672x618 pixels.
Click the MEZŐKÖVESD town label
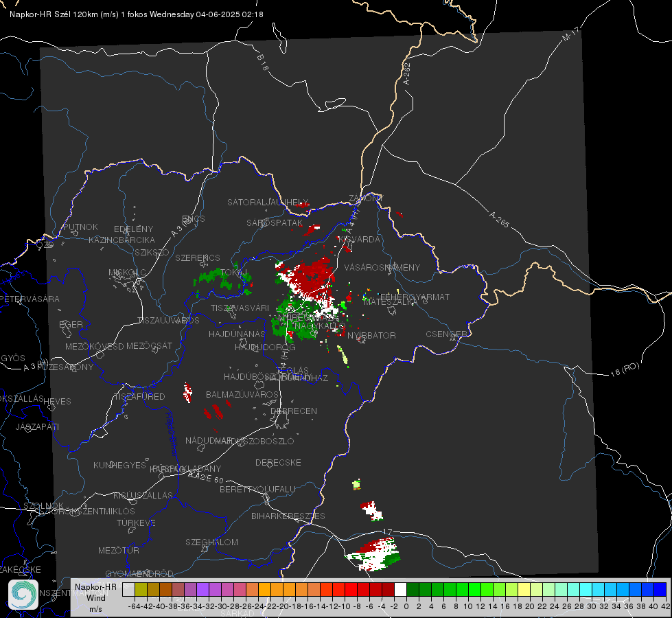click(94, 346)
